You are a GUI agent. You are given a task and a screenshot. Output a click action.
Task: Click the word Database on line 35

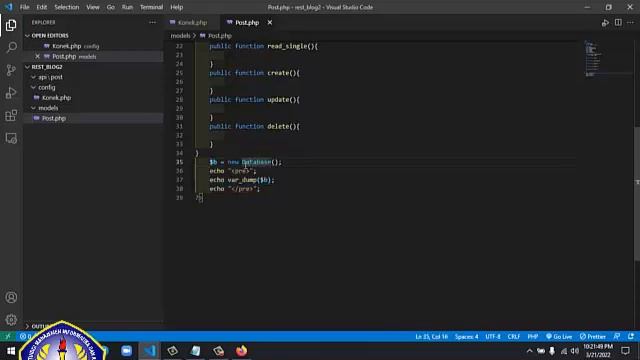point(256,162)
